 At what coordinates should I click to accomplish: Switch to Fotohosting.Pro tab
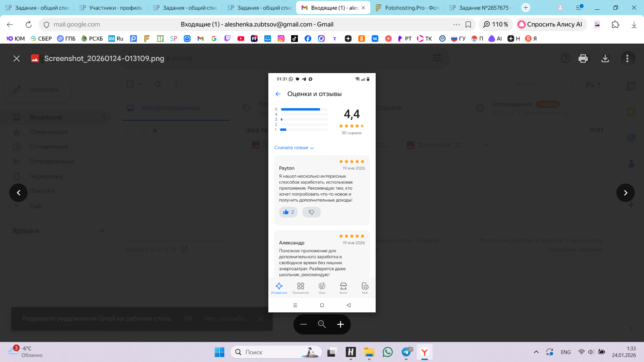click(x=408, y=8)
